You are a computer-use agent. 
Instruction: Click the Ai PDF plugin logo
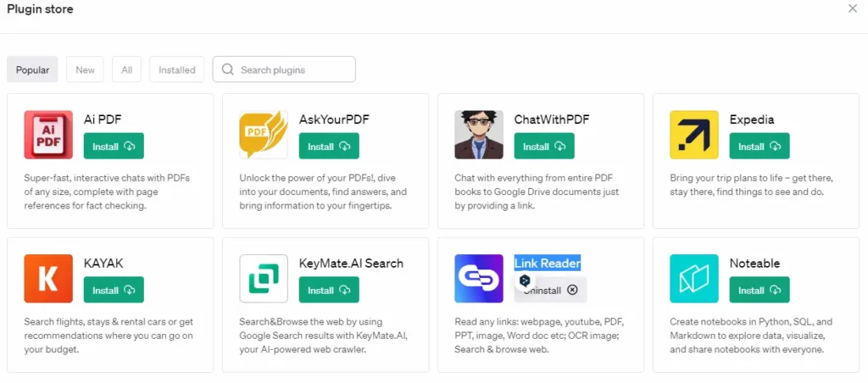click(x=48, y=135)
